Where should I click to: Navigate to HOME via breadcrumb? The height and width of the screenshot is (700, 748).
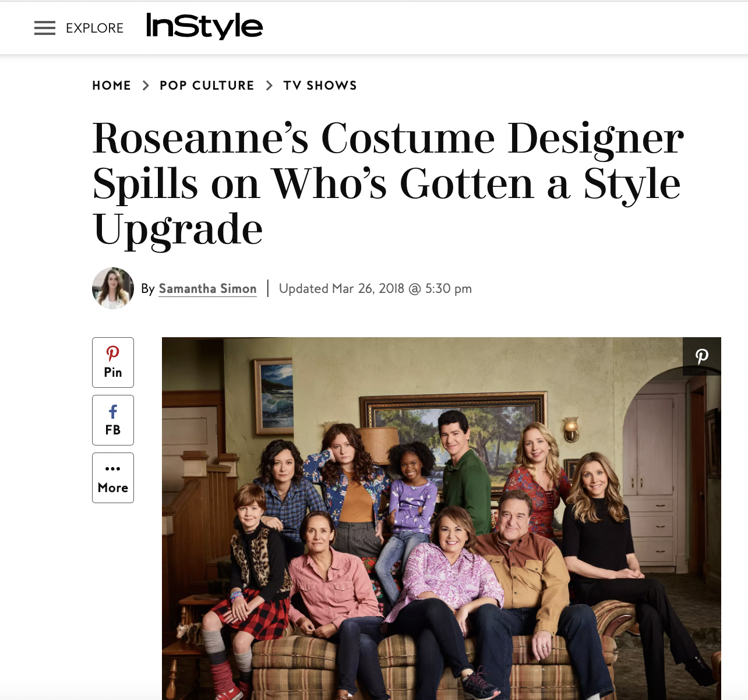click(111, 85)
